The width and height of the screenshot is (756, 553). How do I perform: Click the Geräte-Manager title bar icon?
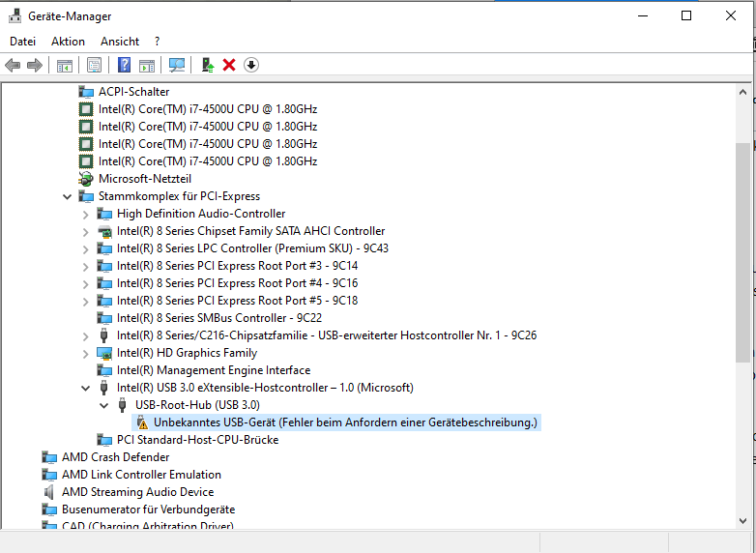pyautogui.click(x=15, y=15)
